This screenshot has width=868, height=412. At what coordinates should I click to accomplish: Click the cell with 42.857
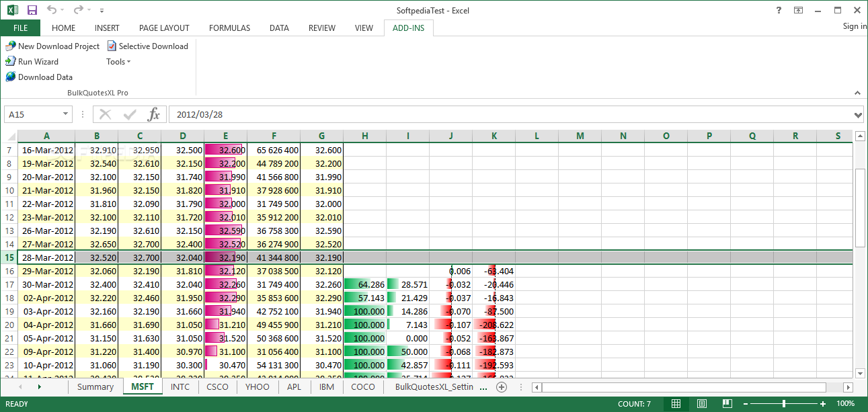coord(408,365)
